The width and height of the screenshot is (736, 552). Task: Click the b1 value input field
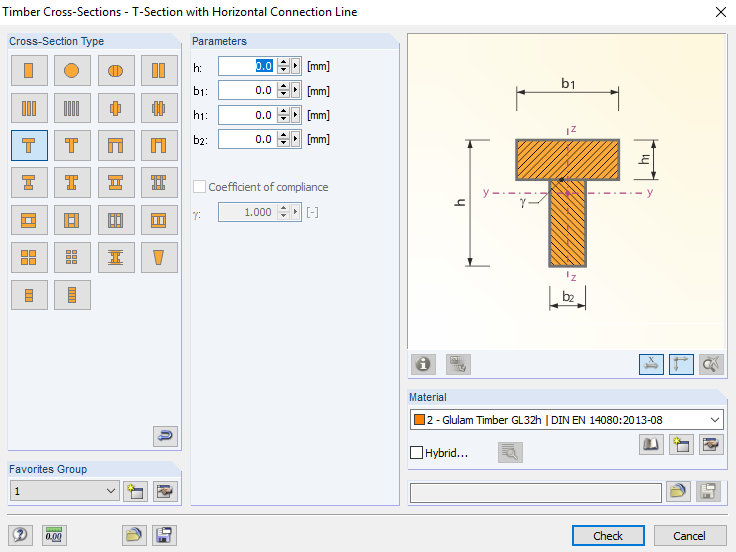(247, 90)
